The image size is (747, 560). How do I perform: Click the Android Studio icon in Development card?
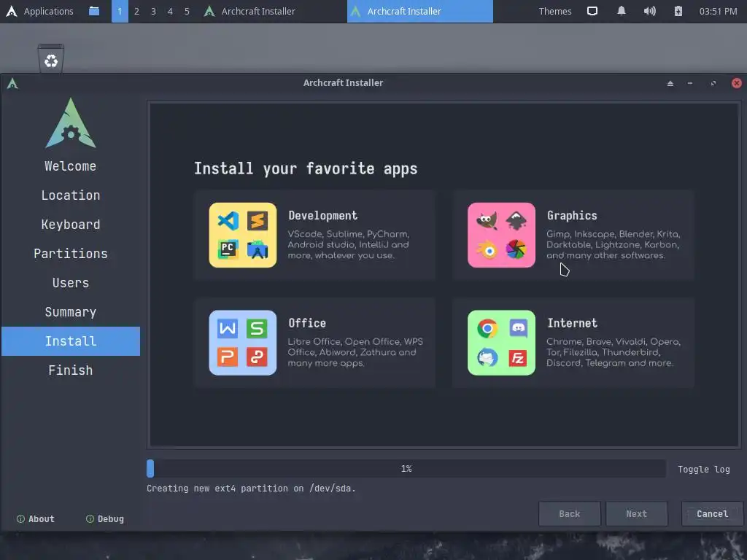coord(258,249)
